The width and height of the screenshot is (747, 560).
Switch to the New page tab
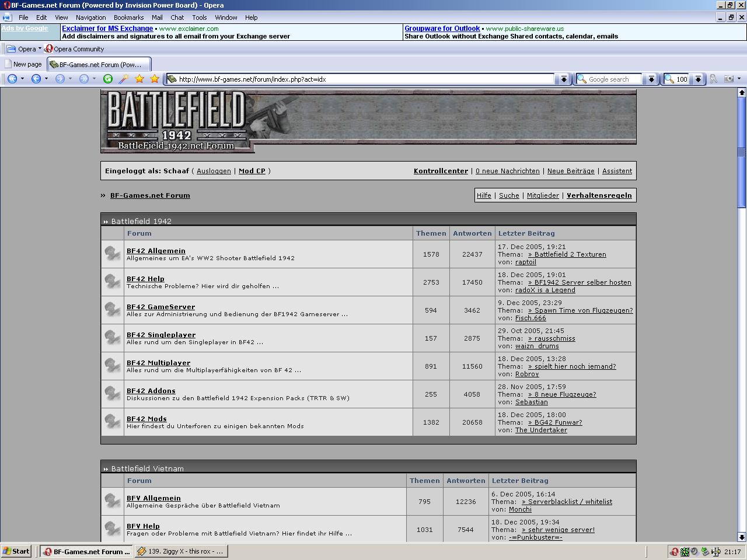tap(23, 64)
